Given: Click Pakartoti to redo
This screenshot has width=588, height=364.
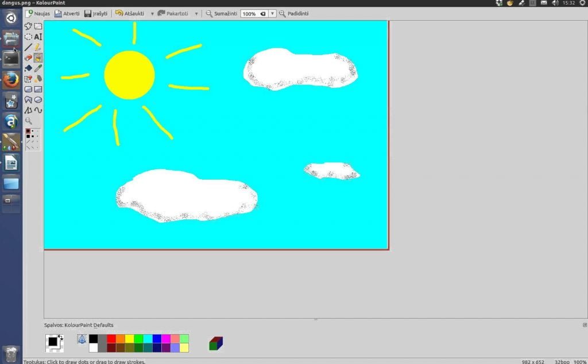Looking at the screenshot, I should pyautogui.click(x=173, y=14).
